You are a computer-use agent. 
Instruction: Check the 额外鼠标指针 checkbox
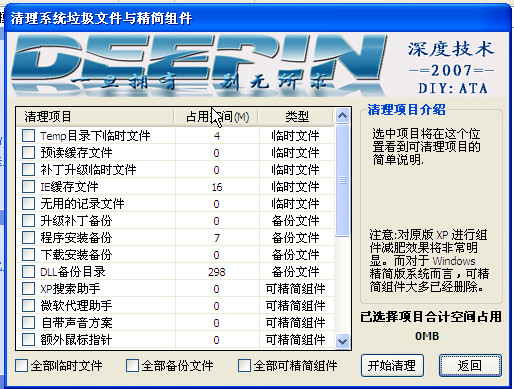(x=28, y=340)
